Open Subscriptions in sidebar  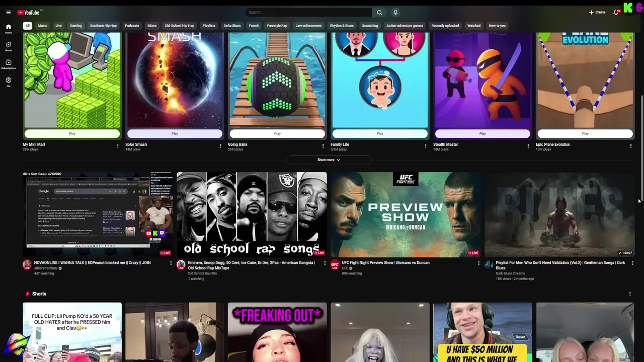tap(8, 64)
